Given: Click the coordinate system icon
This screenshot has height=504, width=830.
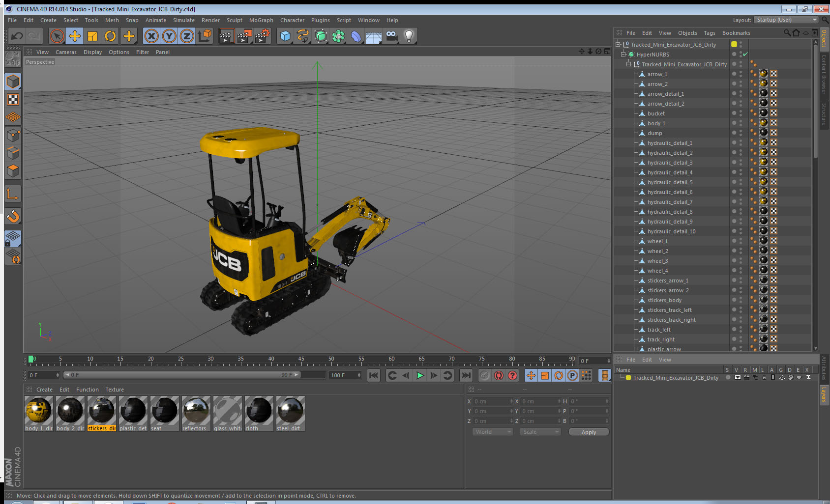Looking at the screenshot, I should (205, 36).
